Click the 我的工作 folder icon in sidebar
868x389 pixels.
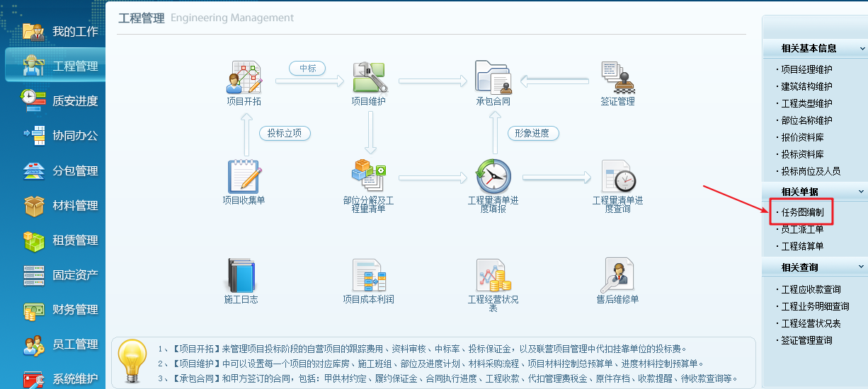[34, 31]
